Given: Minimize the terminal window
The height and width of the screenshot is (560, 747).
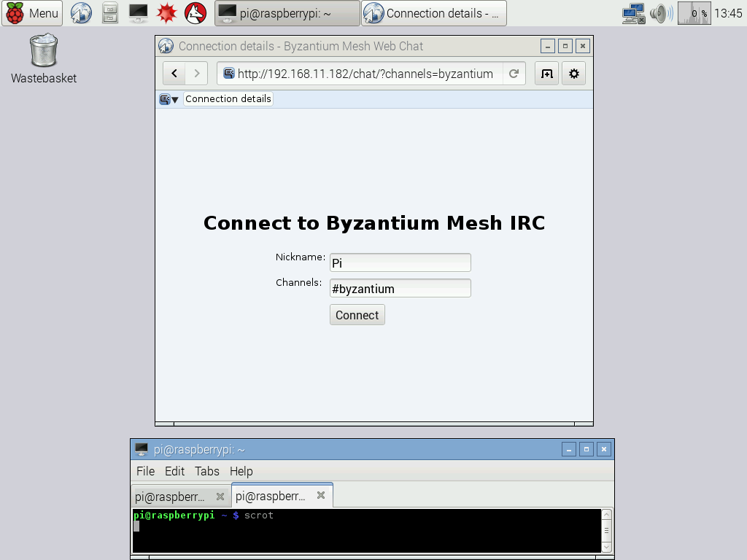Looking at the screenshot, I should pos(569,449).
